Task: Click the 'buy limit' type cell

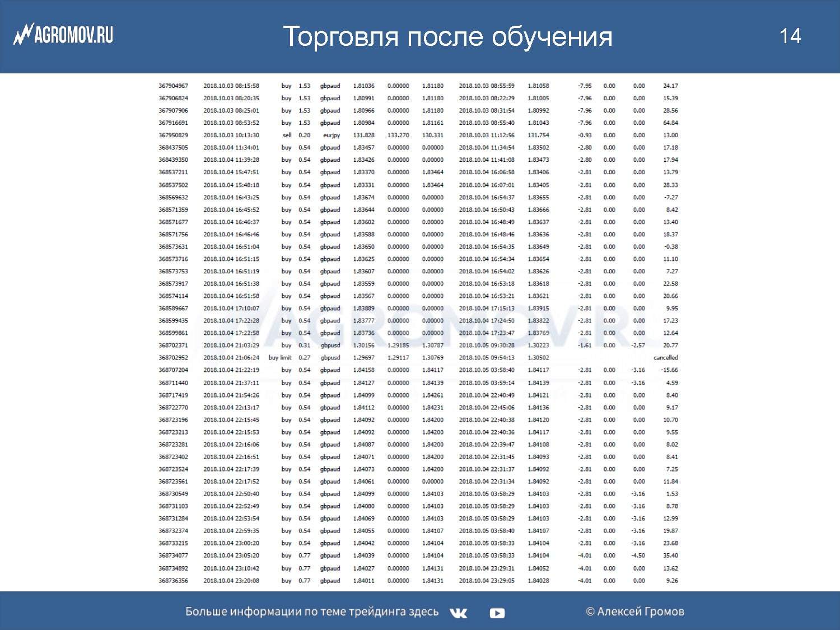Action: click(280, 357)
